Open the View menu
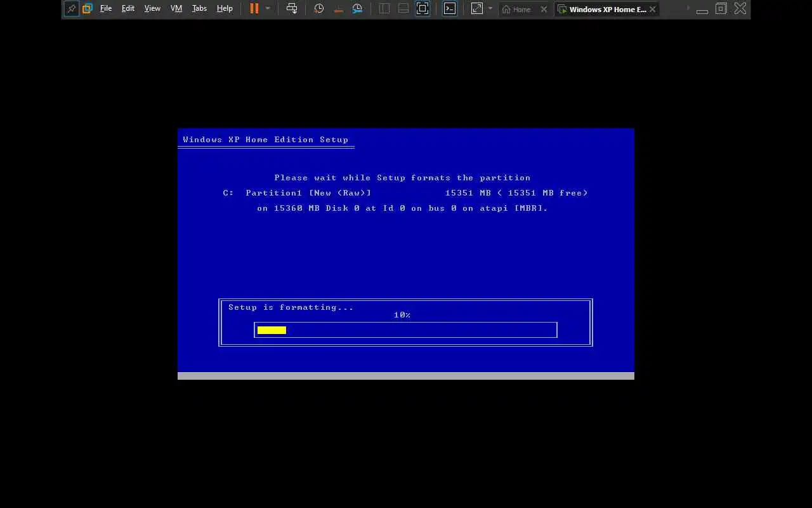The image size is (812, 508). [152, 9]
